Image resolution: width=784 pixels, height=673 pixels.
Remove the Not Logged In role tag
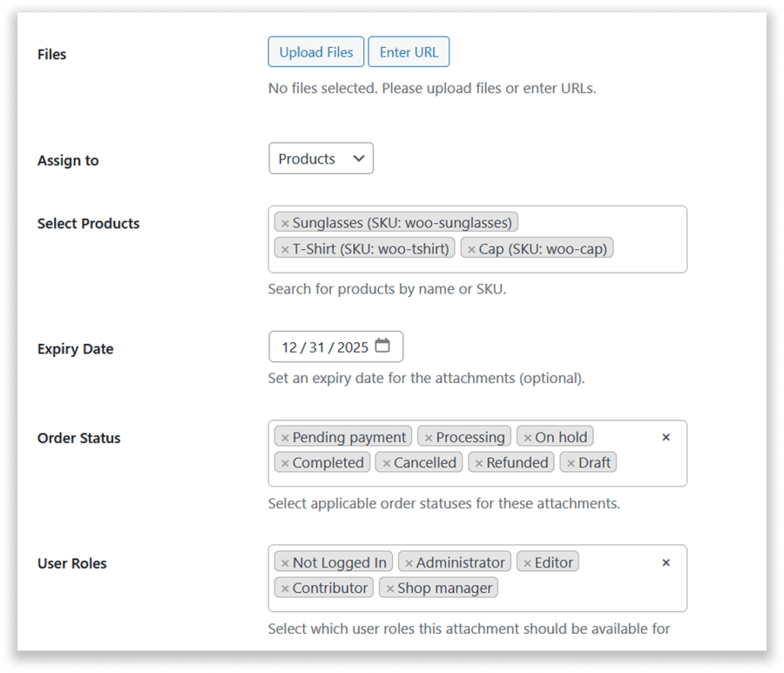point(285,563)
